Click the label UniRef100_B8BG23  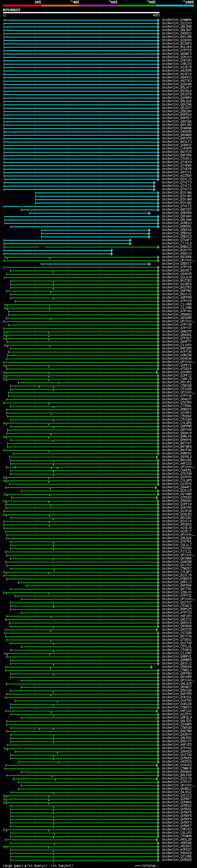pos(177,247)
